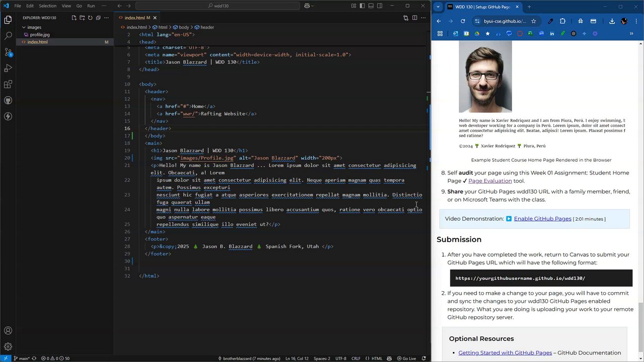The height and width of the screenshot is (362, 644).
Task: Toggle the primary sidebar layout button
Action: 362,6
